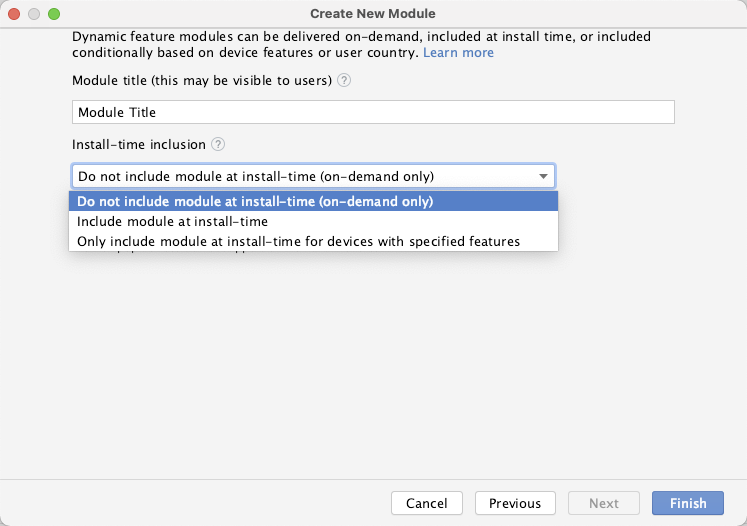Click the Install-time inclusion combo box field
Viewport: 747px width, 526px height.
(x=300, y=176)
